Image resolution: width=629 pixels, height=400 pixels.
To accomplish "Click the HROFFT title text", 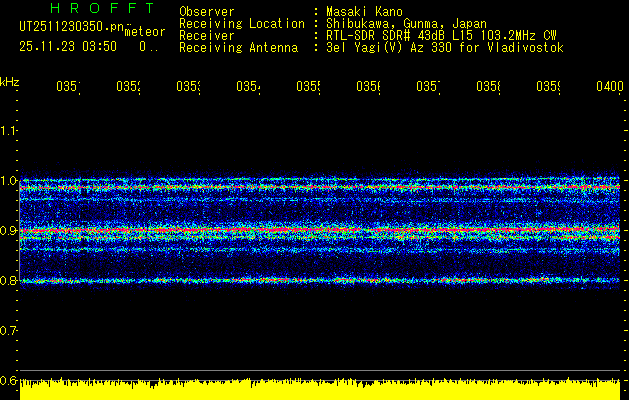I will [102, 8].
